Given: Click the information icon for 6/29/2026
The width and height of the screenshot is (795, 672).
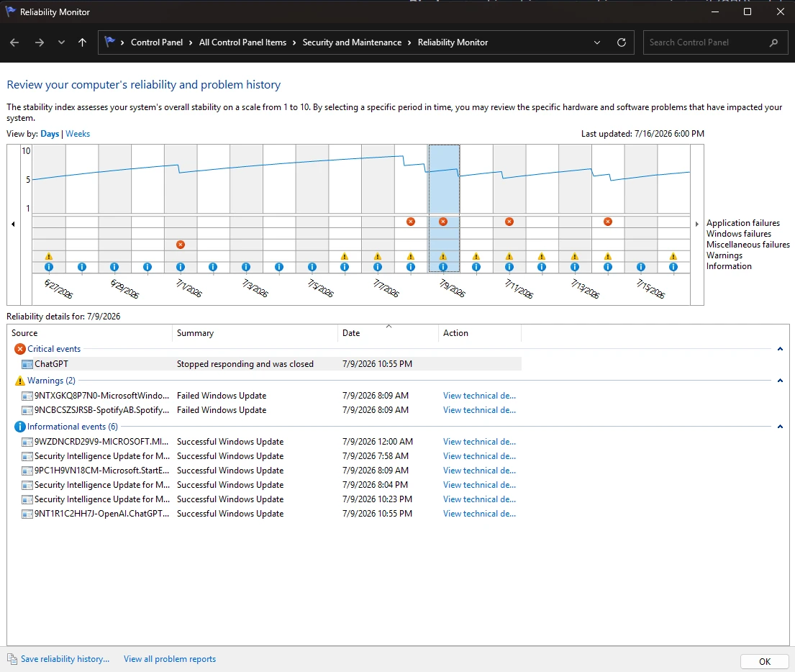Looking at the screenshot, I should [x=114, y=267].
